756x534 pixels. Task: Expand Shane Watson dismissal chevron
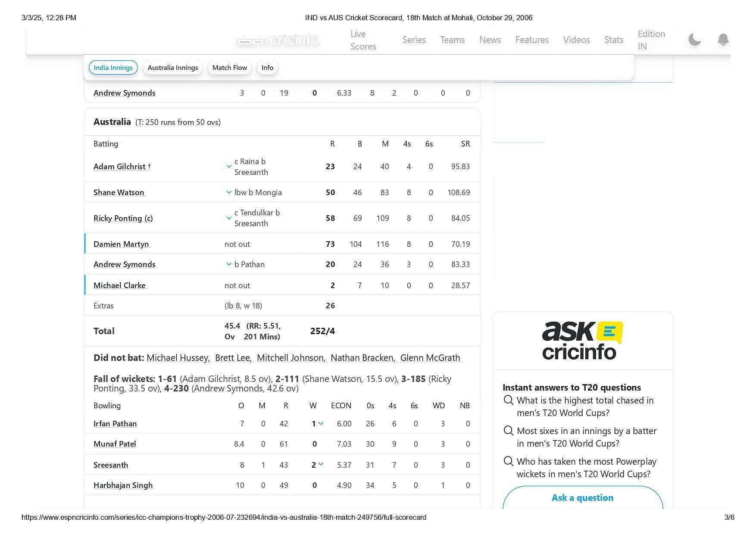click(x=229, y=192)
